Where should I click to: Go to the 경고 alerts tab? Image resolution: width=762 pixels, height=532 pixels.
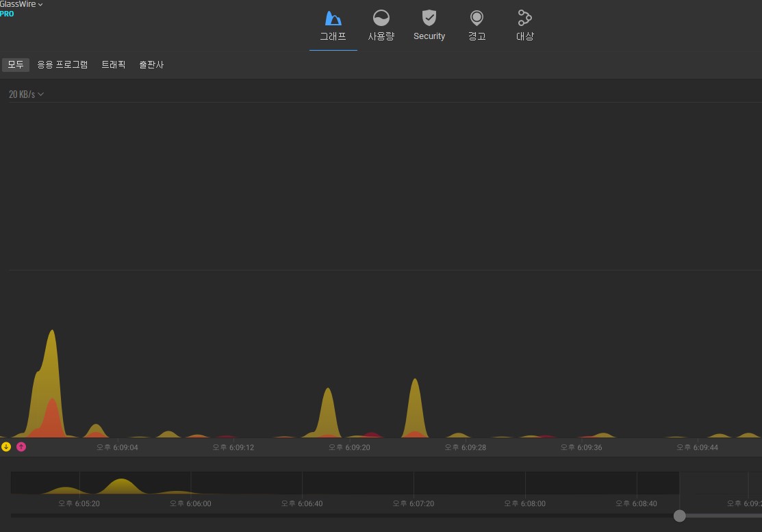click(x=477, y=26)
